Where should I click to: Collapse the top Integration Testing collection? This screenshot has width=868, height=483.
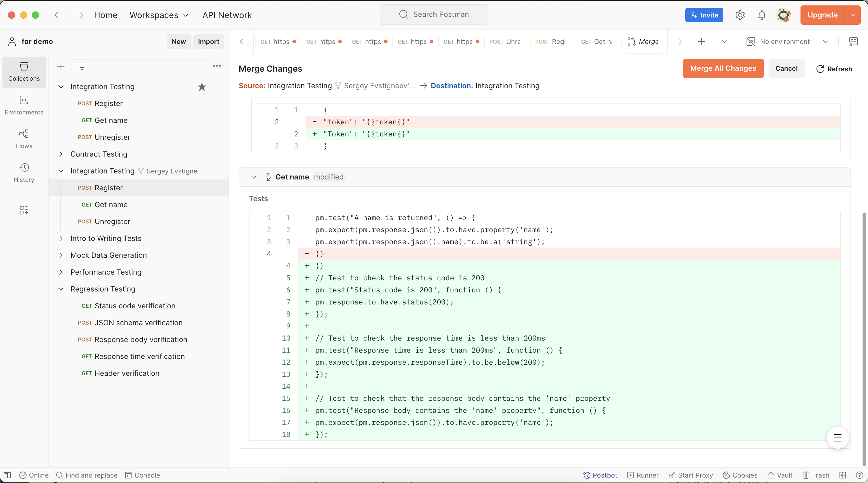(x=61, y=87)
